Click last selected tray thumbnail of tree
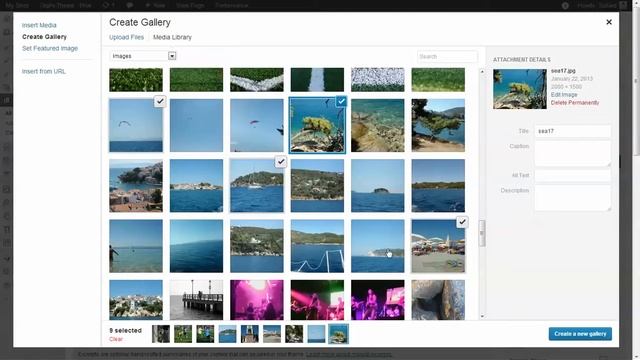Viewport: 640px width, 360px height. point(338,334)
